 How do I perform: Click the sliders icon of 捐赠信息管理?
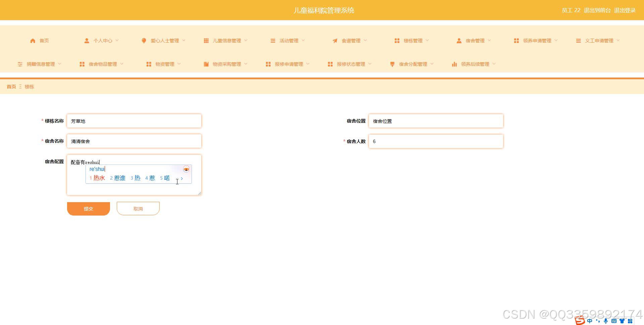(20, 64)
